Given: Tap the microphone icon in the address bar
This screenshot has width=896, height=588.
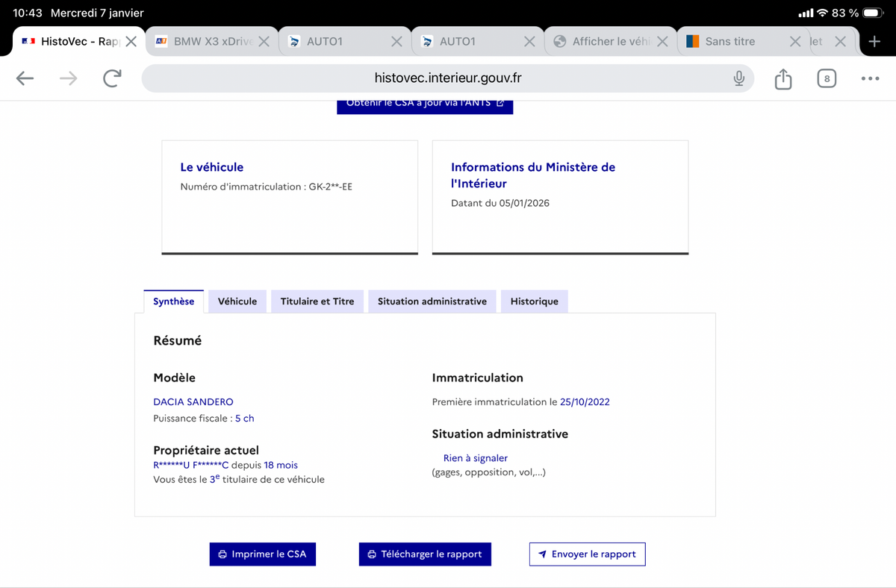Looking at the screenshot, I should click(x=739, y=78).
